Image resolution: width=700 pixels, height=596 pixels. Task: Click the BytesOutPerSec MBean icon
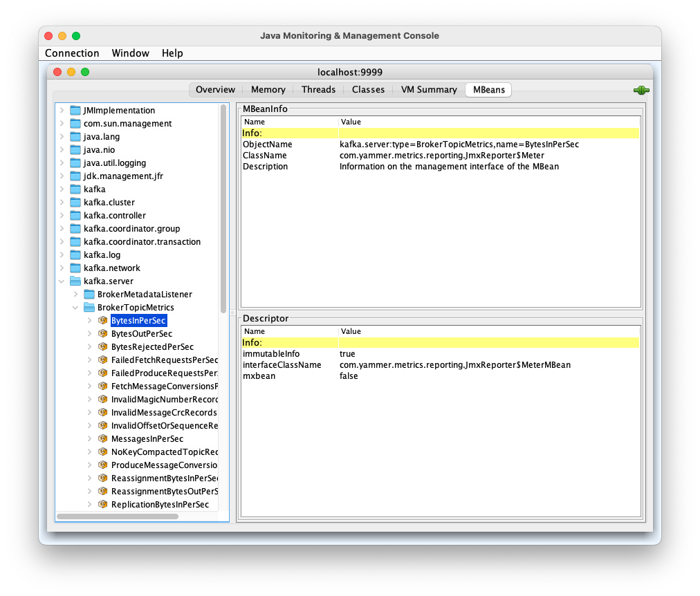point(102,334)
